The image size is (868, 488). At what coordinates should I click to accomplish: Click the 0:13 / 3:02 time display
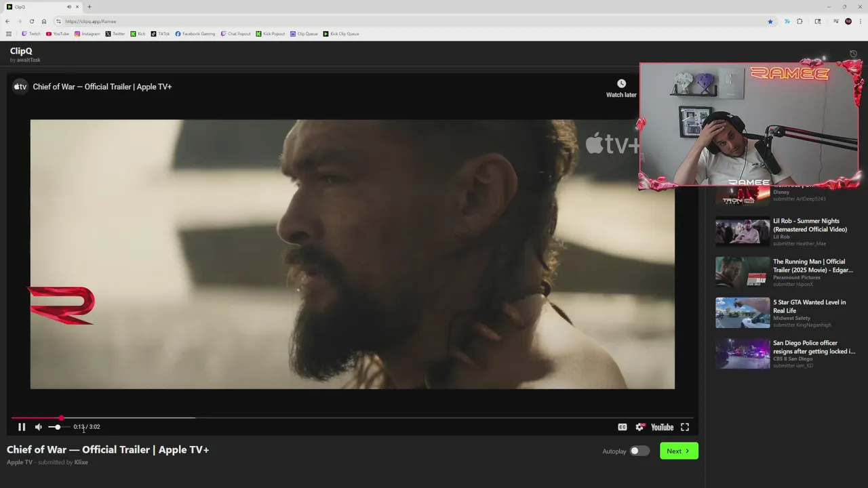coord(87,427)
